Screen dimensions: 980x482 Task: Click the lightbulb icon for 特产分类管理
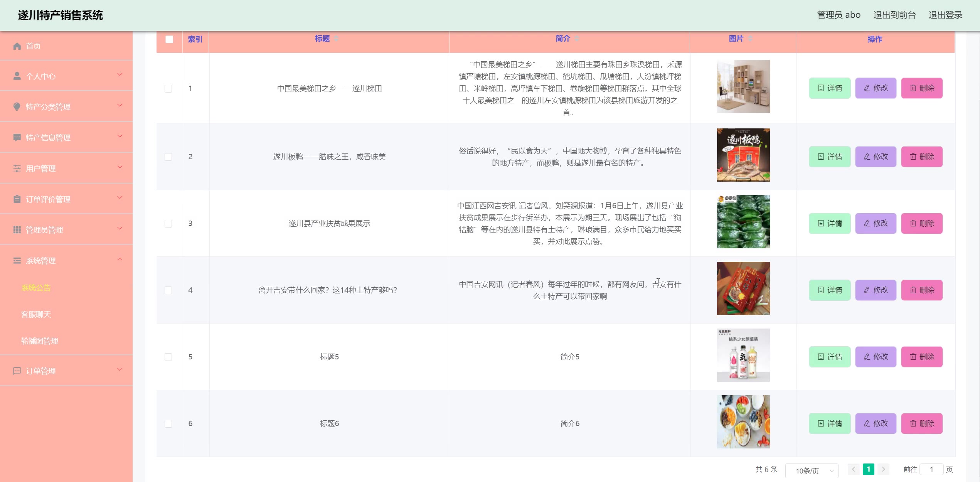click(x=17, y=107)
